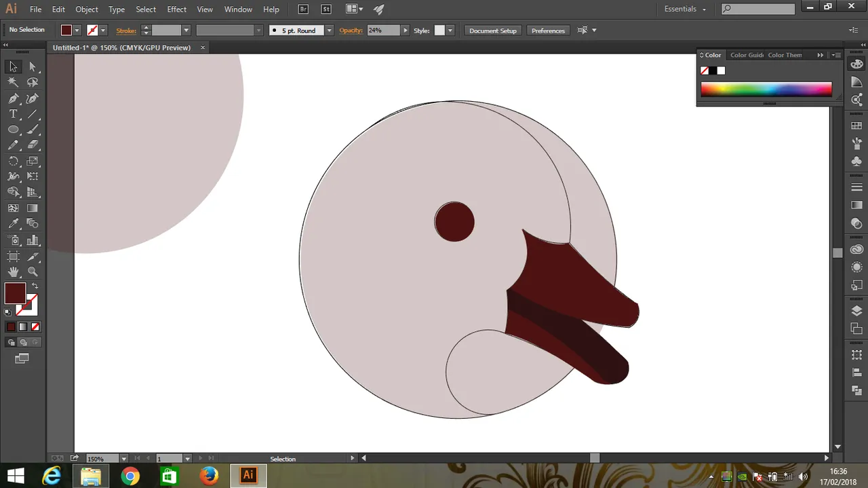868x488 pixels.
Task: Set paint mode to Gradient
Action: pos(23,327)
